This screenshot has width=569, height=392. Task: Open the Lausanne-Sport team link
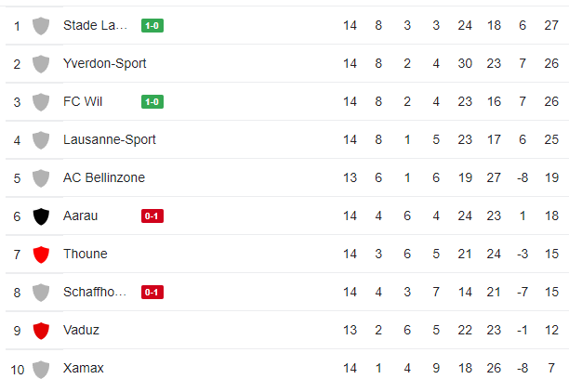click(109, 140)
